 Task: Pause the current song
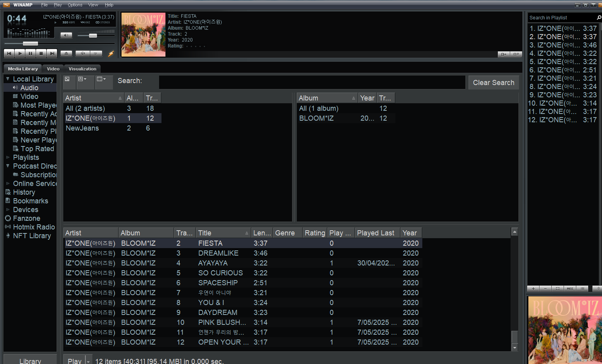tap(30, 53)
